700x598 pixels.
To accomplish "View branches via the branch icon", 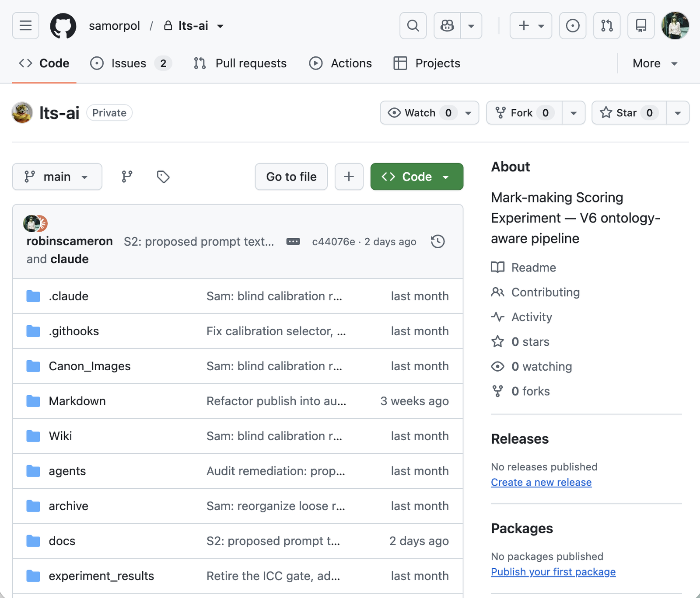I will [127, 177].
